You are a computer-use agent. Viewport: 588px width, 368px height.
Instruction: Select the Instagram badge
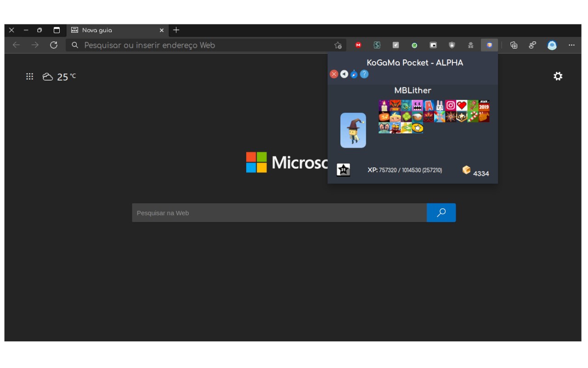(451, 105)
